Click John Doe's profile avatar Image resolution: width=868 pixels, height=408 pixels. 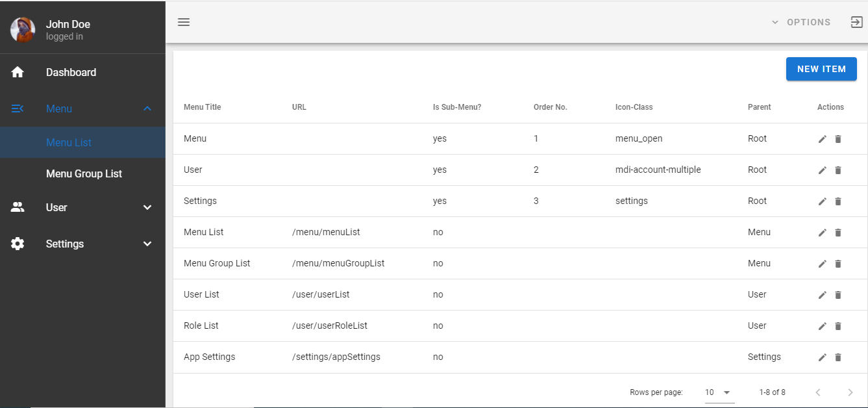tap(23, 30)
